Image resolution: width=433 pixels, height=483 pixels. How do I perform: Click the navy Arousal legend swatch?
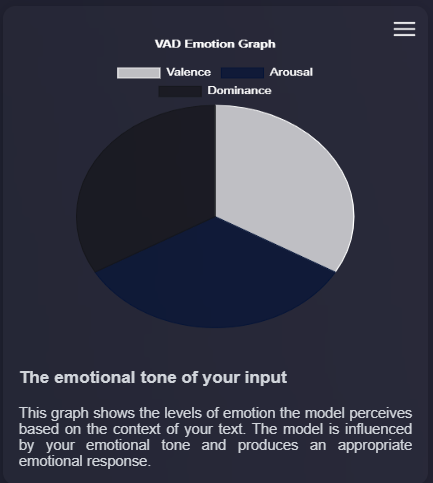pos(242,73)
